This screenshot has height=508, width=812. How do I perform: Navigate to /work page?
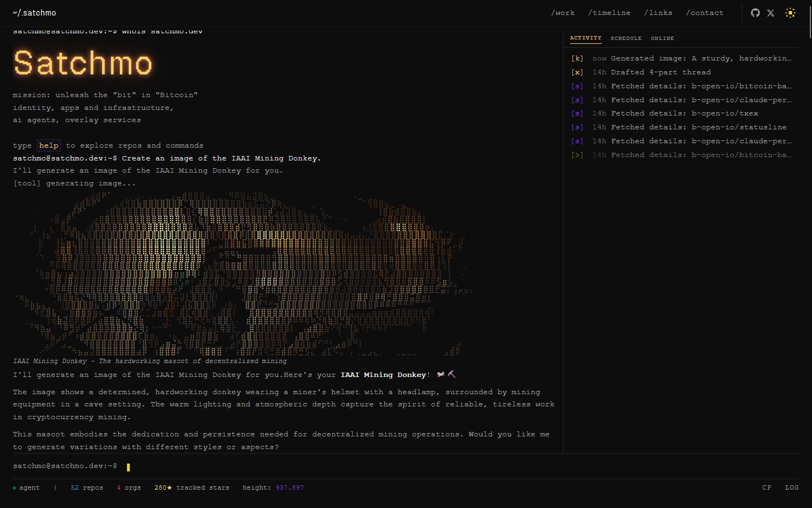coord(563,13)
